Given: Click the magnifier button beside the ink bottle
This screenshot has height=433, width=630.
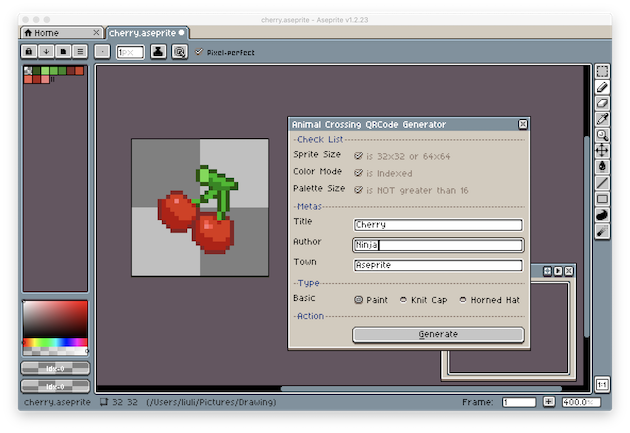Looking at the screenshot, I should (180, 52).
